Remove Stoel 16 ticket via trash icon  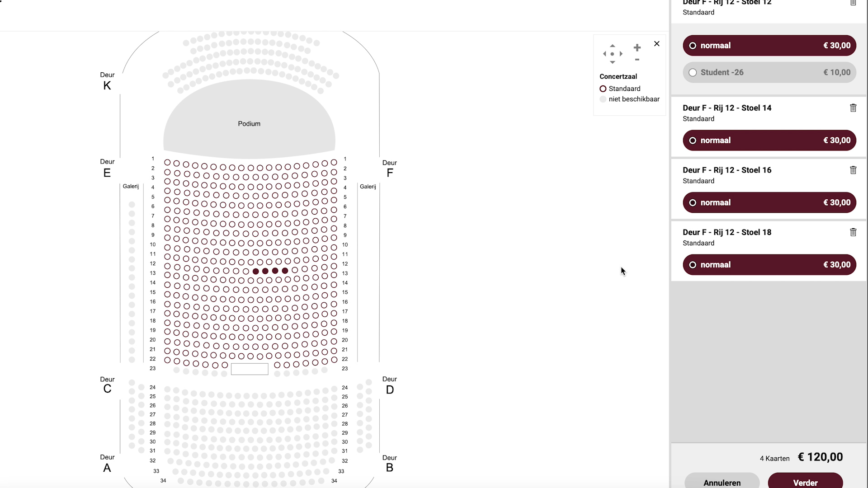pyautogui.click(x=853, y=170)
